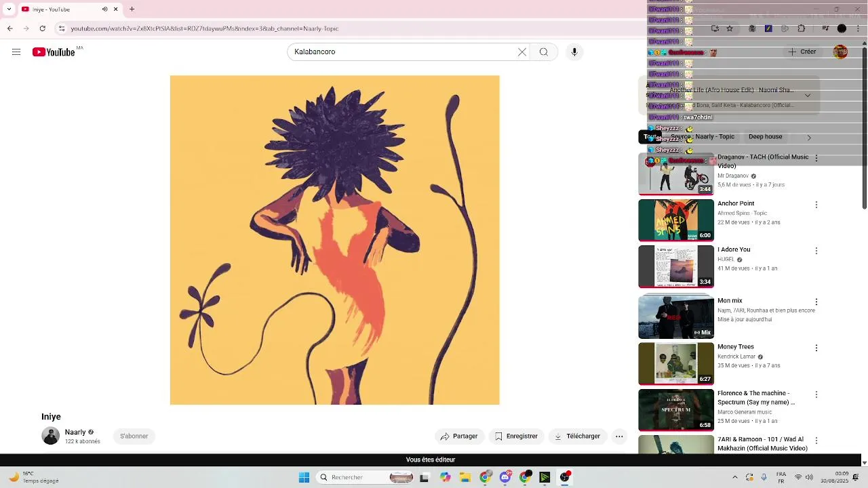This screenshot has height=488, width=868.
Task: Expand the Another Life playlist panel chevron
Action: [808, 96]
